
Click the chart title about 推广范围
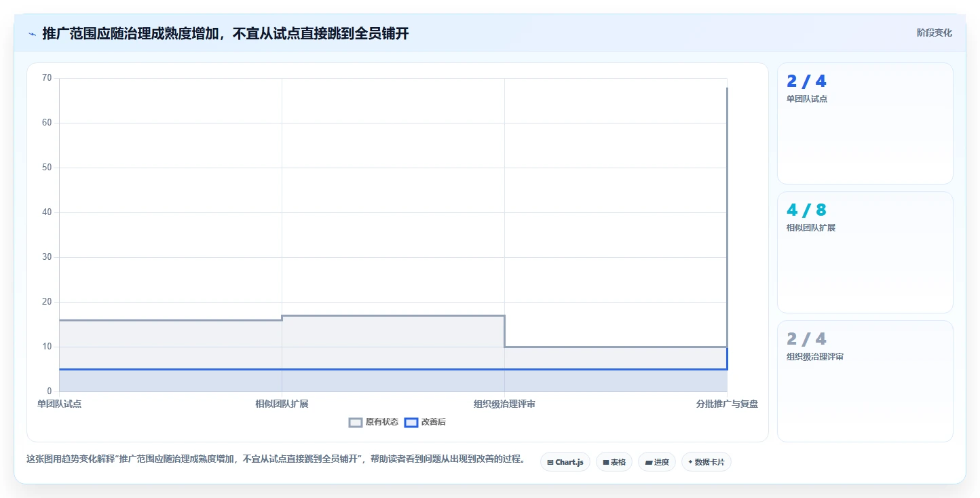tap(225, 33)
